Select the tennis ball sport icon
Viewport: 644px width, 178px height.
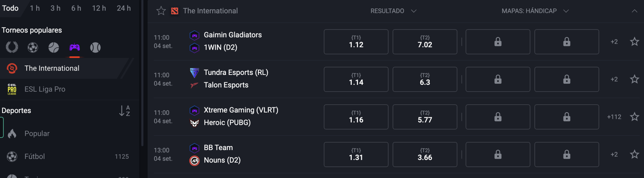point(54,48)
